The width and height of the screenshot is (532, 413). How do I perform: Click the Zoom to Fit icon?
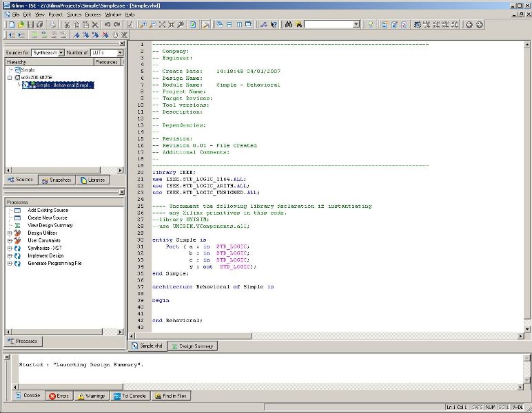(x=162, y=24)
